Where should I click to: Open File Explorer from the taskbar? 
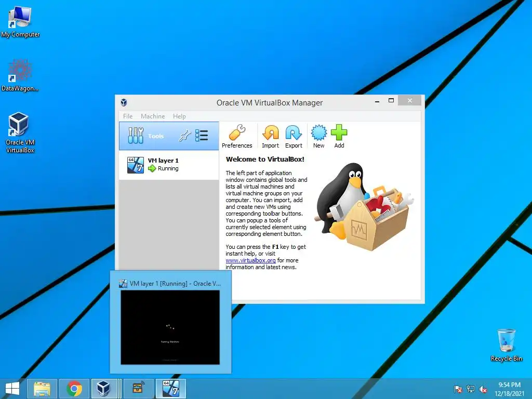click(x=42, y=389)
